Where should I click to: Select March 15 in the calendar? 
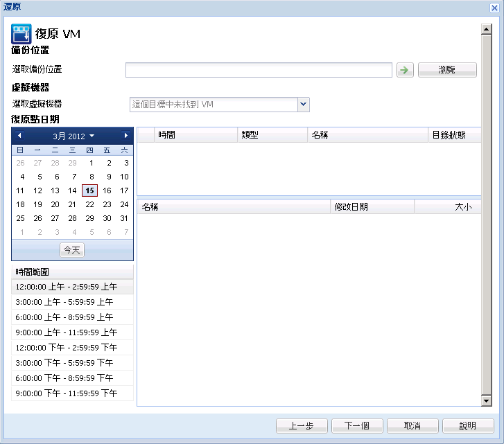pos(89,190)
